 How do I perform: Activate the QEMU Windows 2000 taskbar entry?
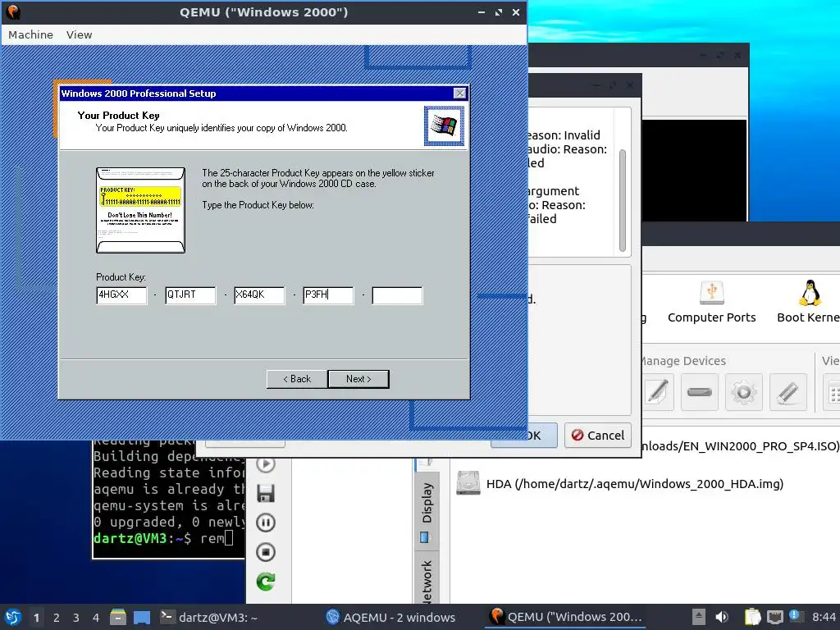566,617
